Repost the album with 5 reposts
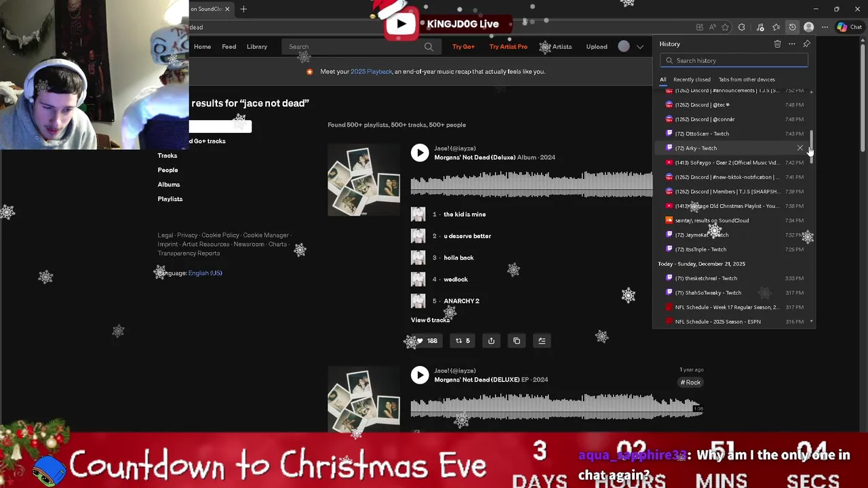The image size is (868, 488). tap(462, 341)
